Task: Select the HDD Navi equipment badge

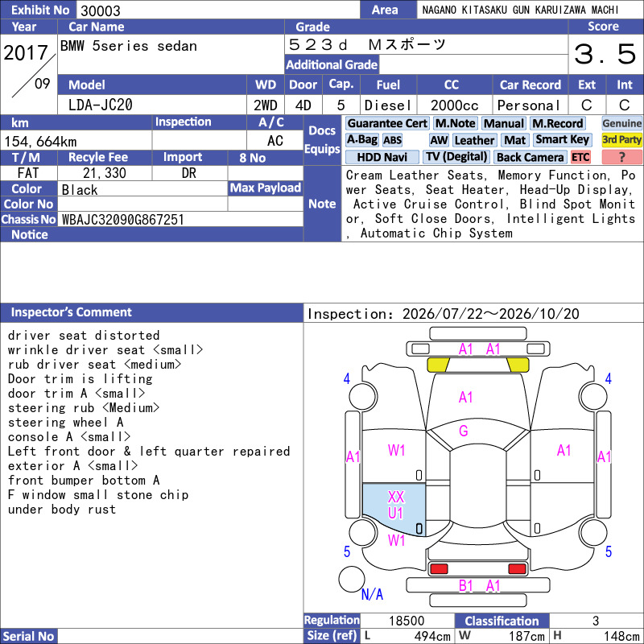Action: 382,157
